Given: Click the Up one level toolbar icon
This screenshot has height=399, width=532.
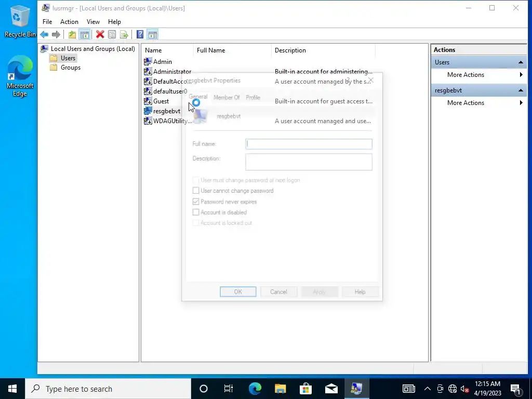Looking at the screenshot, I should tap(72, 34).
